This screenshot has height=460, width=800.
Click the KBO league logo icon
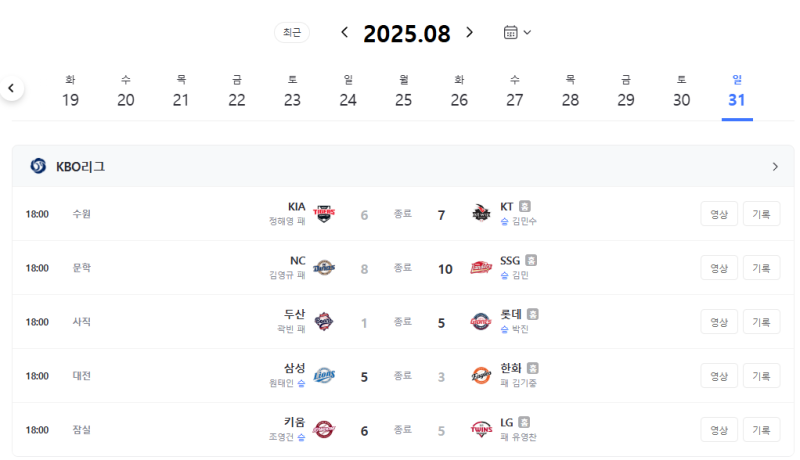[38, 166]
